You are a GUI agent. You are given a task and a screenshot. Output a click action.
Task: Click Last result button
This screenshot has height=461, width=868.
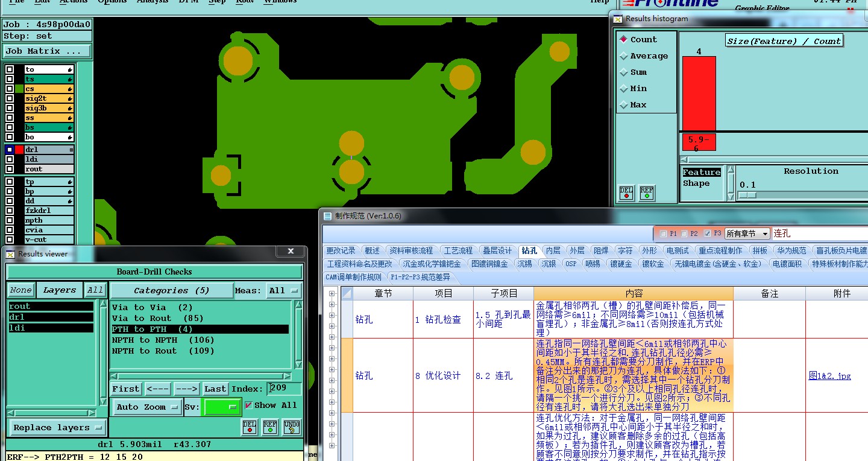pyautogui.click(x=215, y=389)
